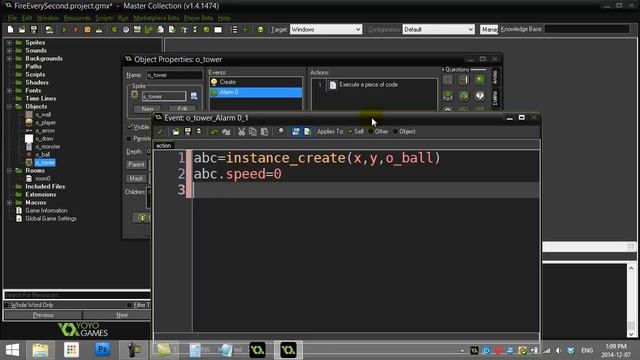Select the Create event in Events list

pos(256,82)
